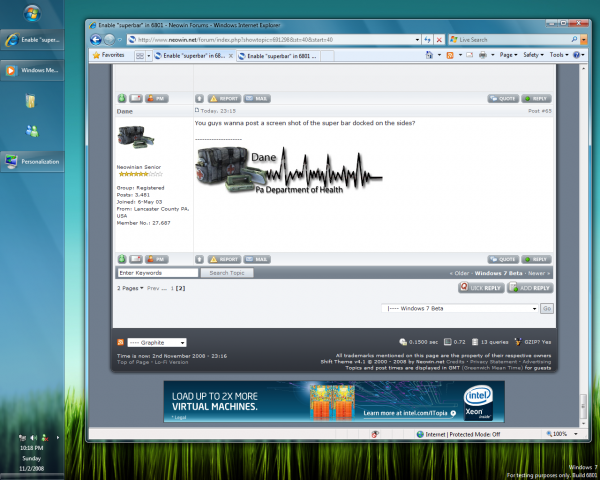Image resolution: width=600 pixels, height=480 pixels.
Task: Open a new blank tab
Action: click(328, 56)
